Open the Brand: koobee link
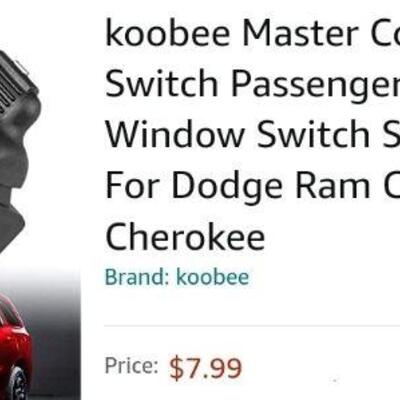This screenshot has height=400, width=400. click(x=177, y=277)
